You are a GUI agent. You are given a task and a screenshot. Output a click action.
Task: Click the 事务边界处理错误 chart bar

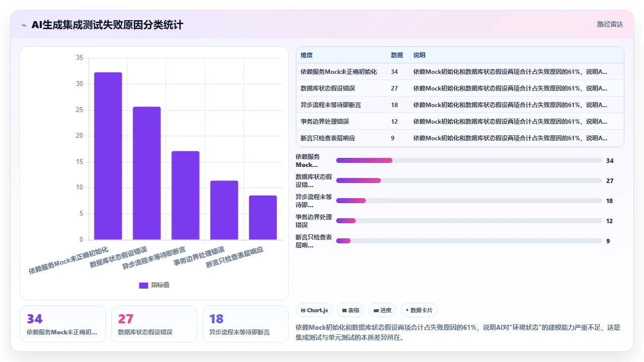pos(224,210)
